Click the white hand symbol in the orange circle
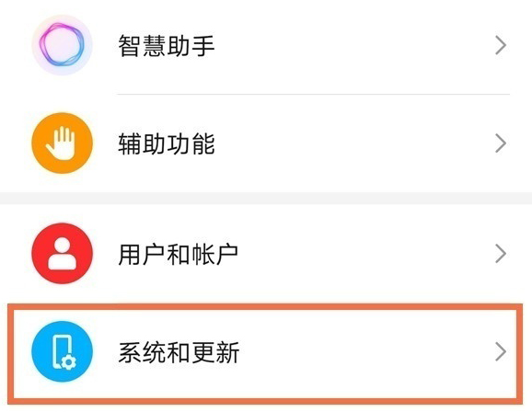Viewport: 532px width, 412px height. [x=61, y=143]
